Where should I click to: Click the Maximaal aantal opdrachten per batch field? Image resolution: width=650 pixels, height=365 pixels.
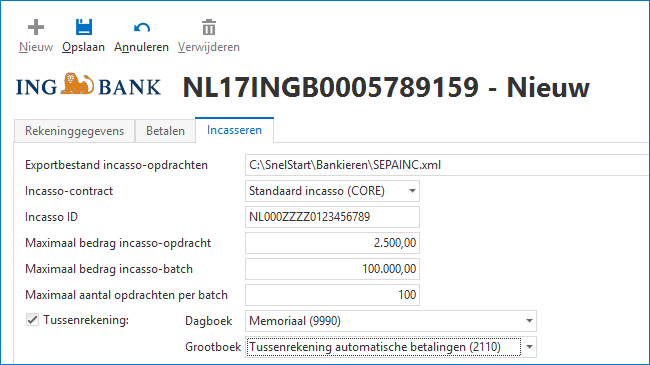point(332,295)
